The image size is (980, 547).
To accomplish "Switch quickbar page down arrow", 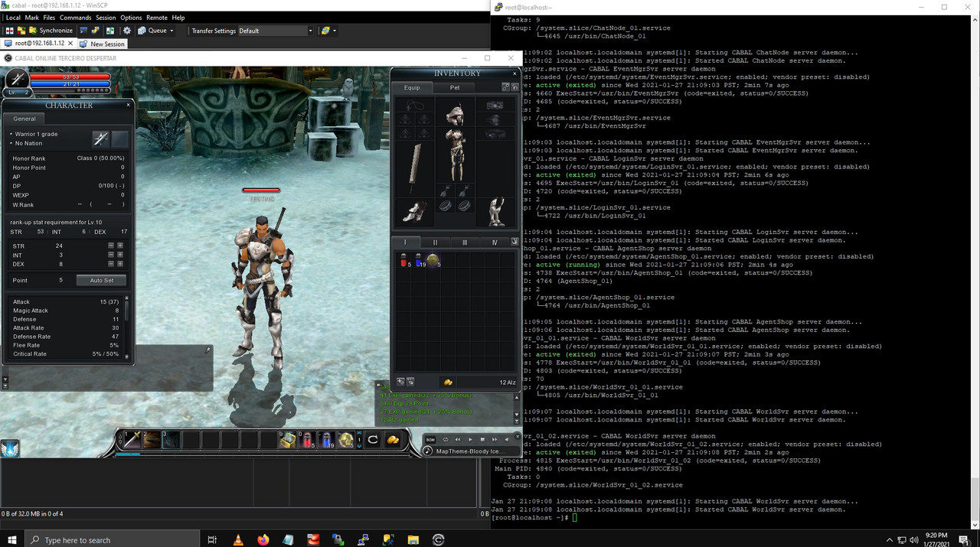I will [359, 446].
